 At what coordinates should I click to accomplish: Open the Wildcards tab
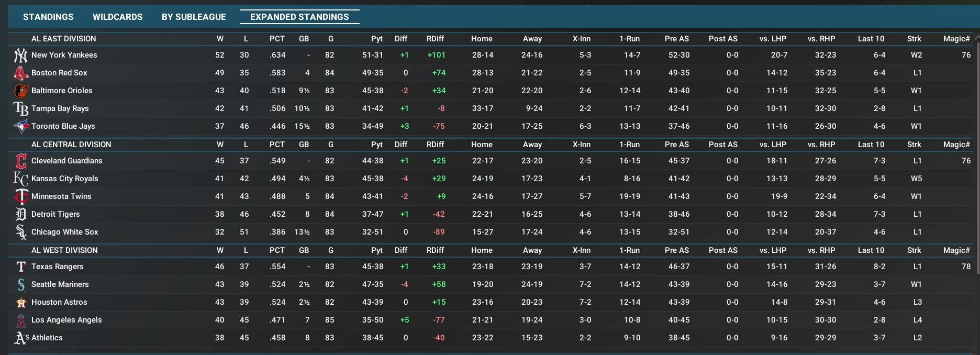point(117,17)
